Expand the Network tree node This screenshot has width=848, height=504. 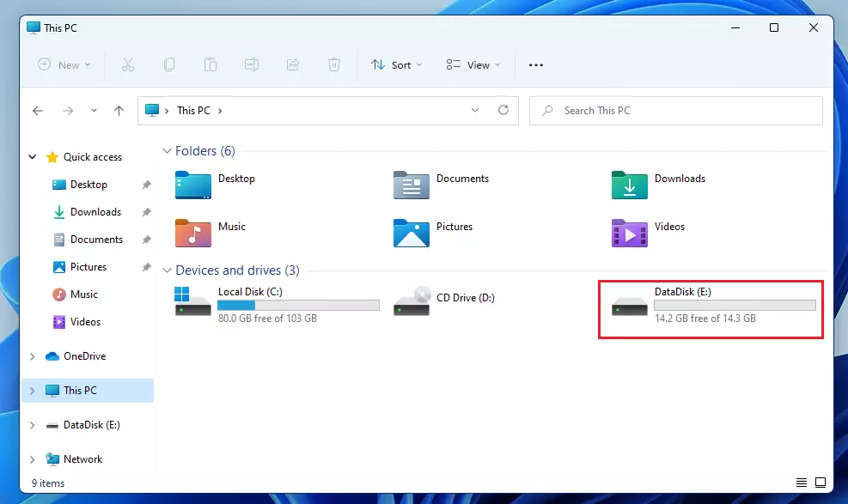(32, 459)
